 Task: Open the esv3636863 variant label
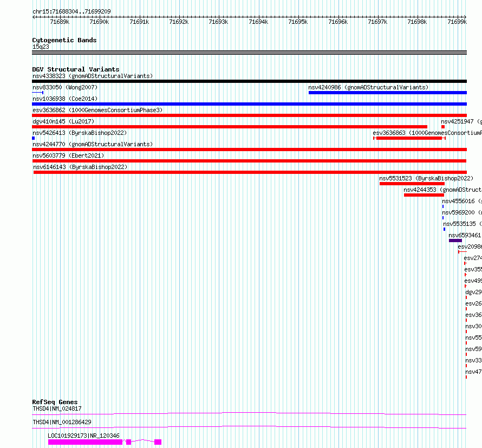click(x=427, y=133)
